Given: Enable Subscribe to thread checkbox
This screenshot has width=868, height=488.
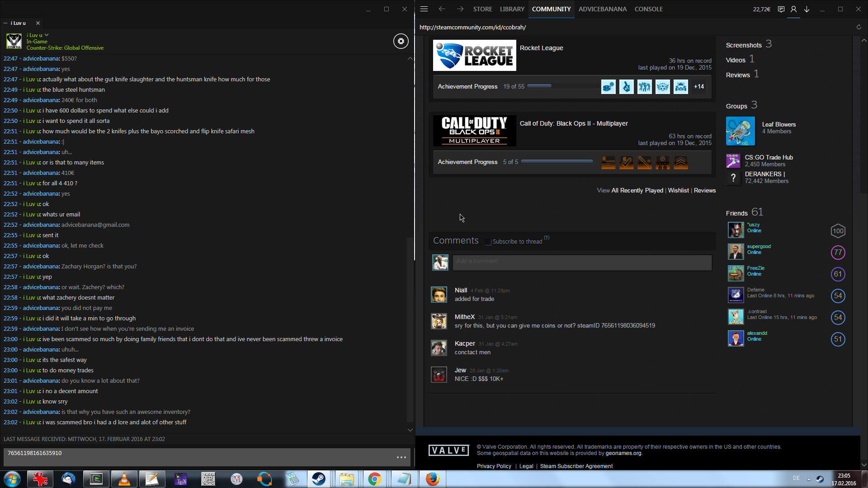Looking at the screenshot, I should (x=488, y=242).
